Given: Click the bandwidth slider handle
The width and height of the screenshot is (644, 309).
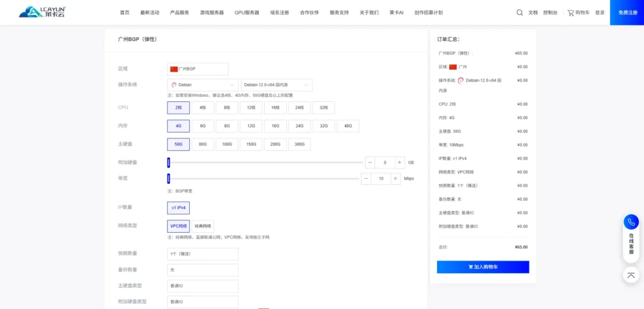Looking at the screenshot, I should pos(169,179).
